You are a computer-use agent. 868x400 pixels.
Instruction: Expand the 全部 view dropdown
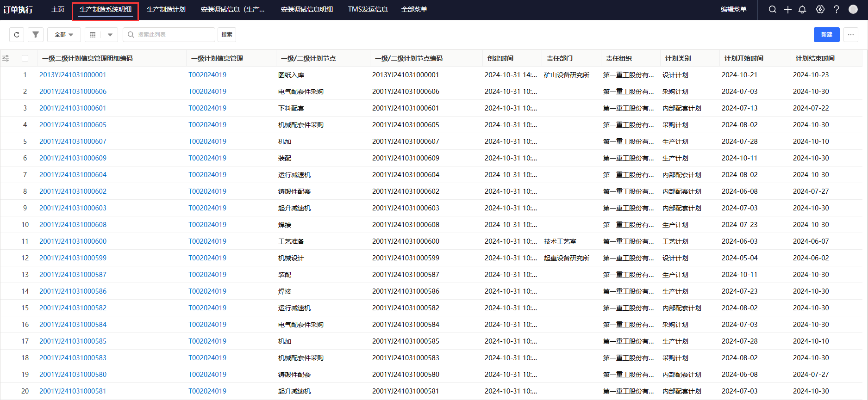64,35
